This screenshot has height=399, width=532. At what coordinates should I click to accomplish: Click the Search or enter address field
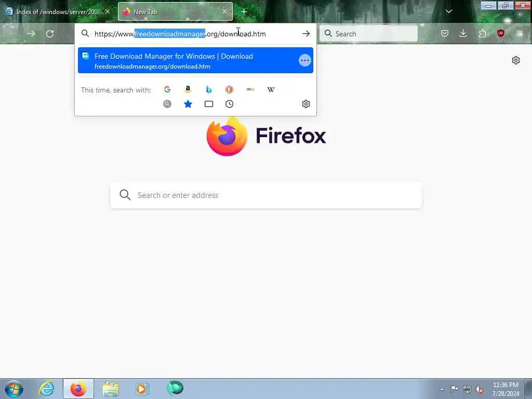pos(265,195)
